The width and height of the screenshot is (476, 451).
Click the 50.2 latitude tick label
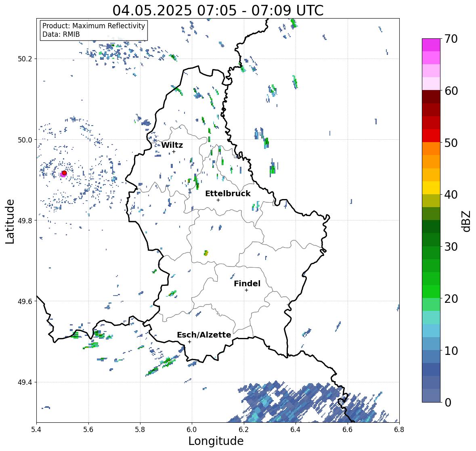click(x=25, y=59)
